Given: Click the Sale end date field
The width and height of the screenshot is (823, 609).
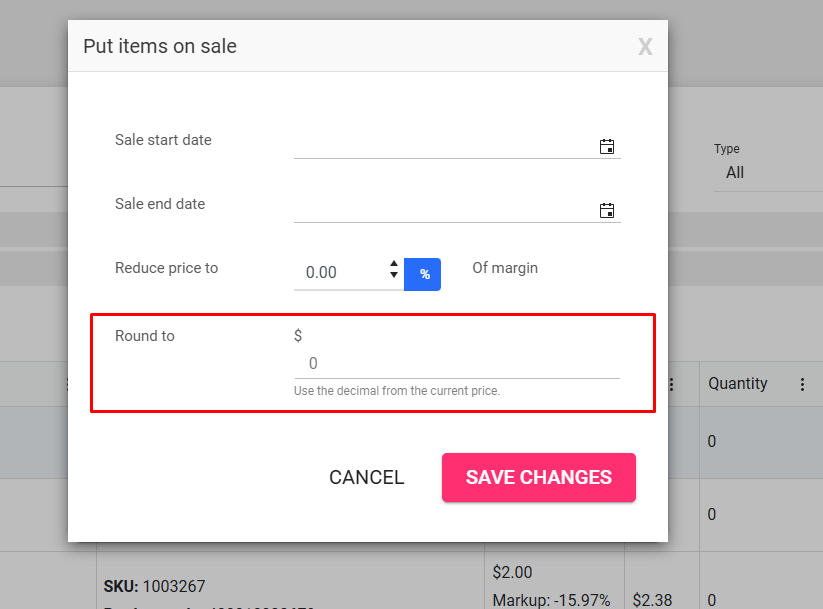Looking at the screenshot, I should tap(444, 210).
